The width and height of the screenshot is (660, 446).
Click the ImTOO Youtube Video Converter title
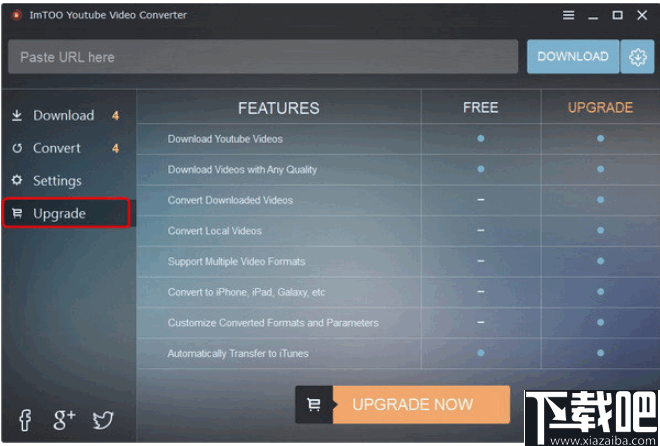[x=108, y=15]
